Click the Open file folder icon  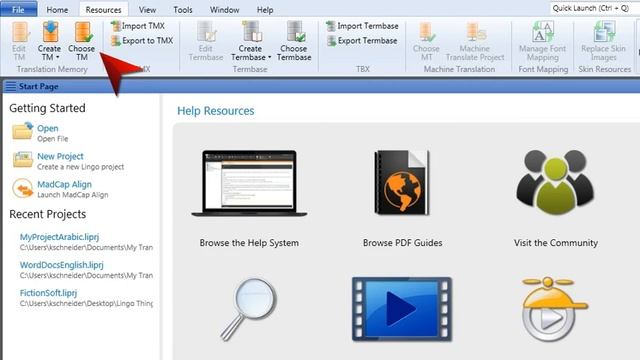(x=22, y=131)
